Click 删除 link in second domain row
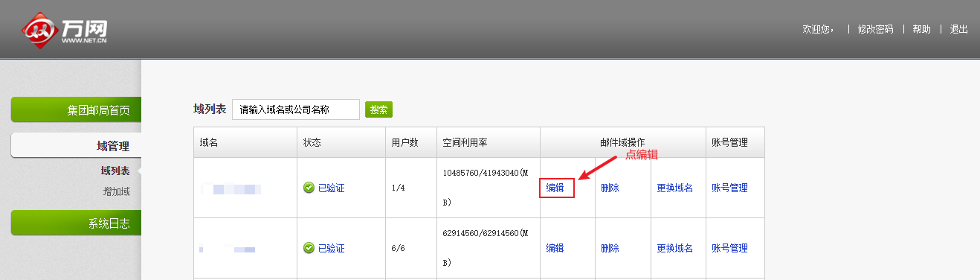 pyautogui.click(x=610, y=248)
